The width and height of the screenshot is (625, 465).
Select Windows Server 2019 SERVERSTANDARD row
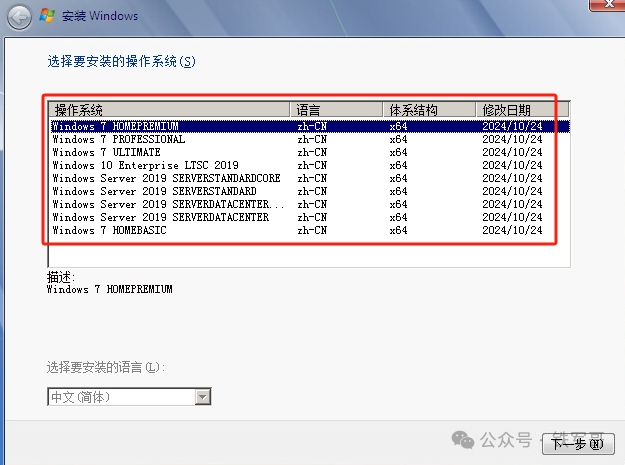click(310, 191)
